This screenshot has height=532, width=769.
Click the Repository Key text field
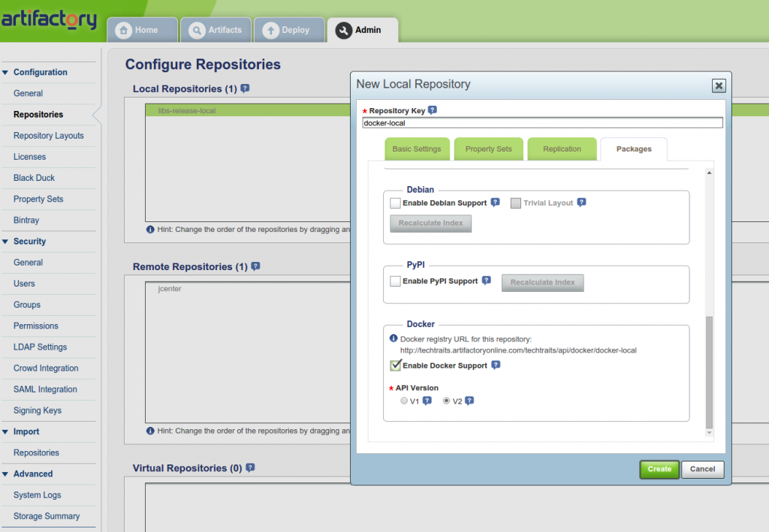(x=541, y=123)
